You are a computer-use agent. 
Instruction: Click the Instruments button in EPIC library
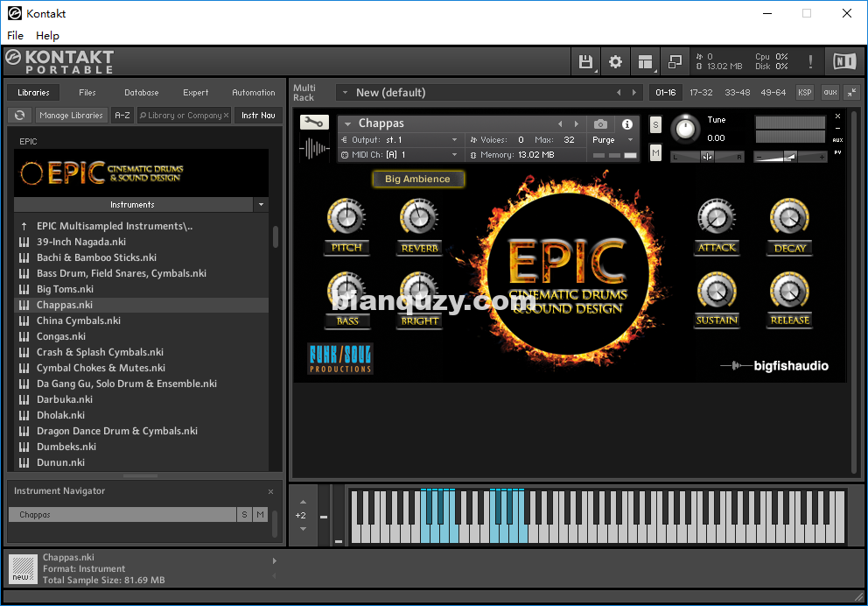[133, 204]
